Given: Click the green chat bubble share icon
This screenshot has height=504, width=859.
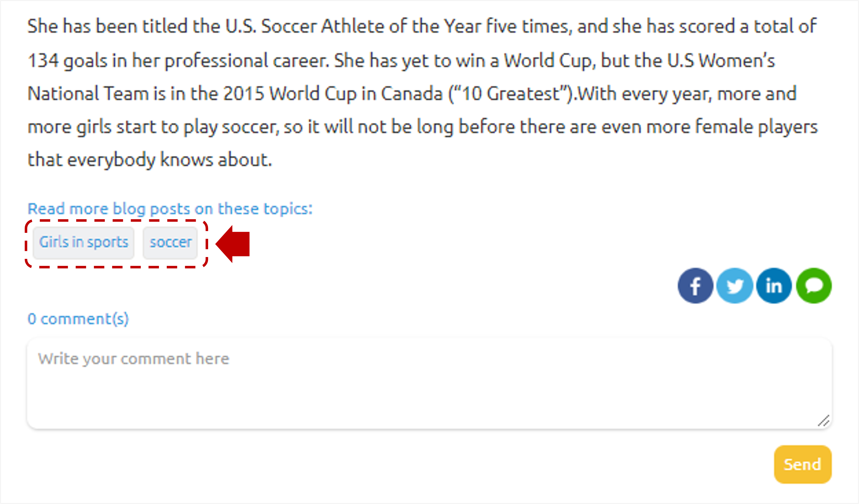Looking at the screenshot, I should click(814, 286).
